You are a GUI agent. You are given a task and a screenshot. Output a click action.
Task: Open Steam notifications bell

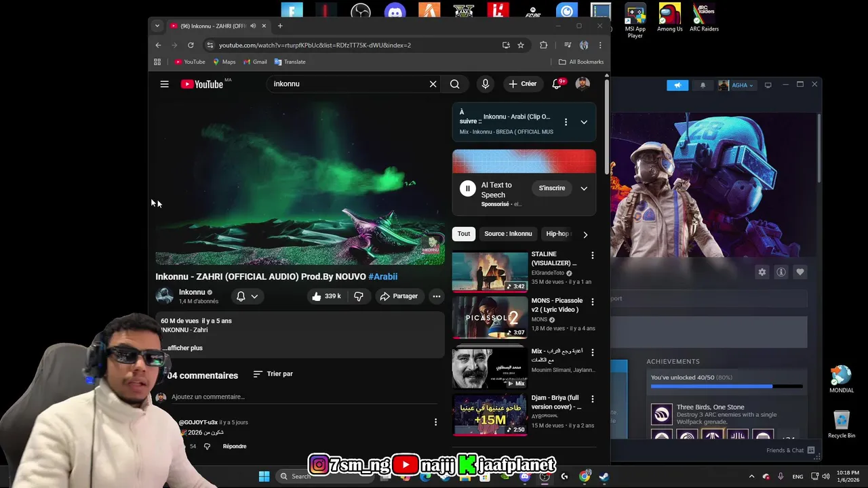point(703,85)
